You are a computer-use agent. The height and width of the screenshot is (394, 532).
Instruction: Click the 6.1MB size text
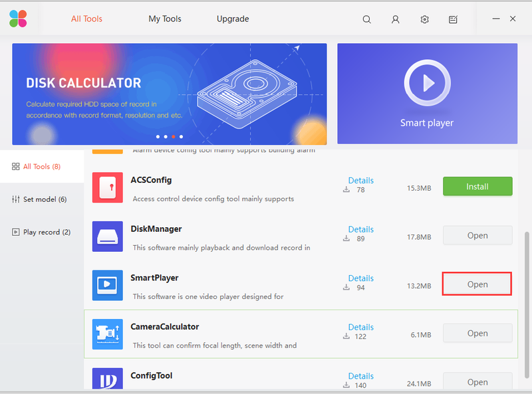tap(421, 335)
